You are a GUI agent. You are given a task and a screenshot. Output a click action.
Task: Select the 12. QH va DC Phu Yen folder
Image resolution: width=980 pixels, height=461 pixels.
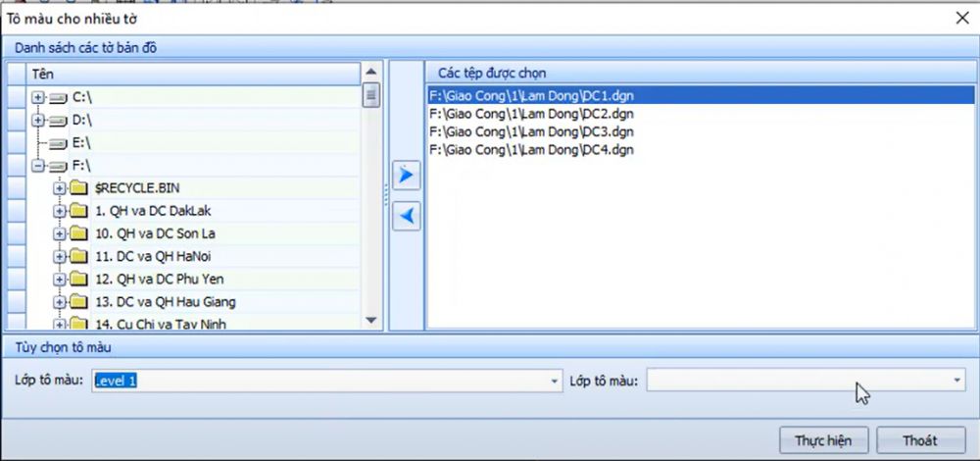coord(160,279)
